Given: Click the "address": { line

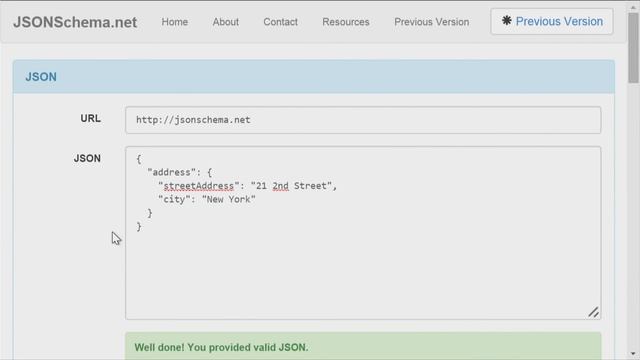Looking at the screenshot, I should tap(180, 173).
